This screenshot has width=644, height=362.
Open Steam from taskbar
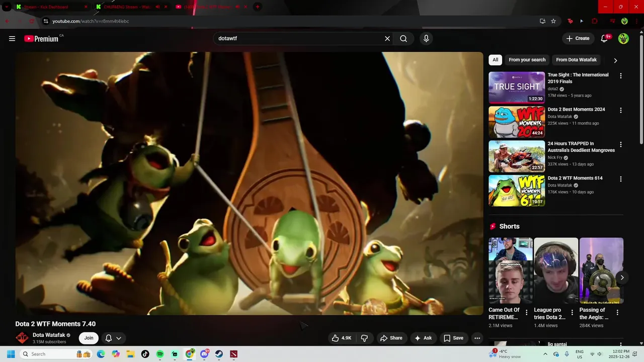click(219, 354)
